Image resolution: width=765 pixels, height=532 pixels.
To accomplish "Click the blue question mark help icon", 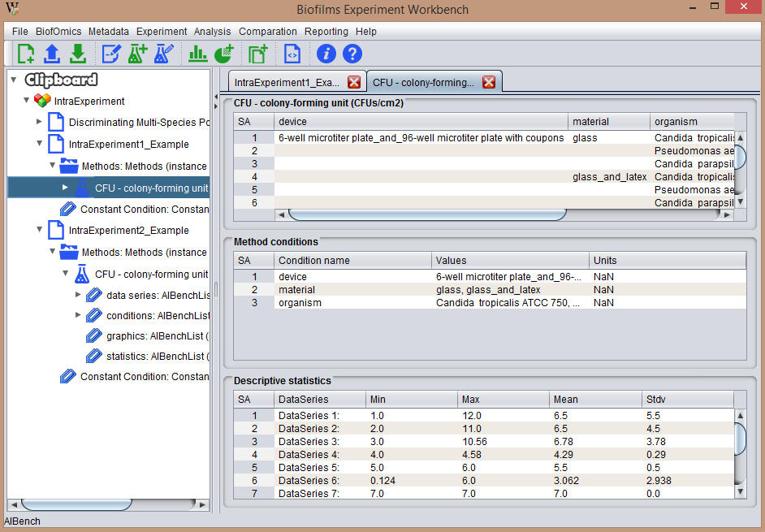I will 352,54.
